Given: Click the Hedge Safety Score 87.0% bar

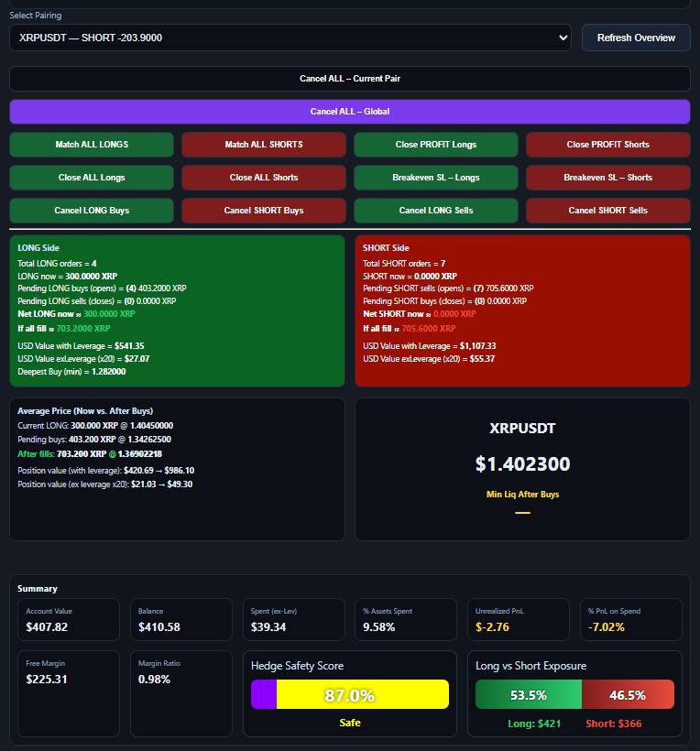Looking at the screenshot, I should [x=350, y=694].
